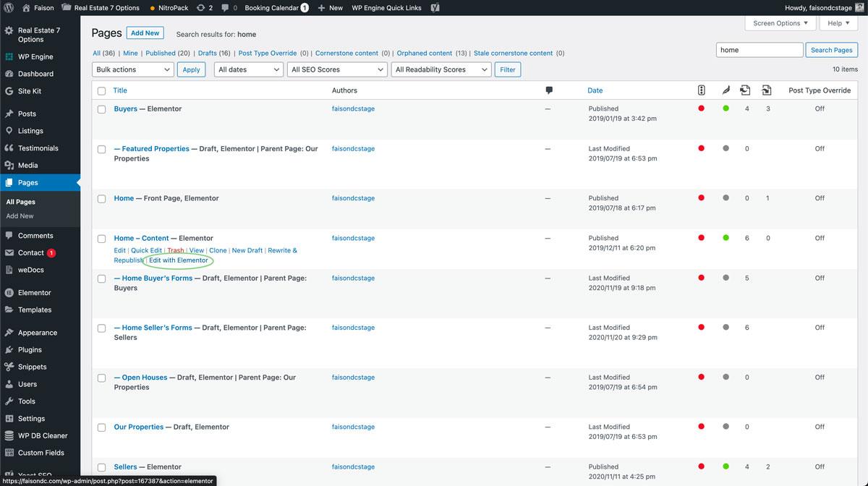868x486 pixels.
Task: Open Testimonials in the sidebar
Action: [40, 148]
